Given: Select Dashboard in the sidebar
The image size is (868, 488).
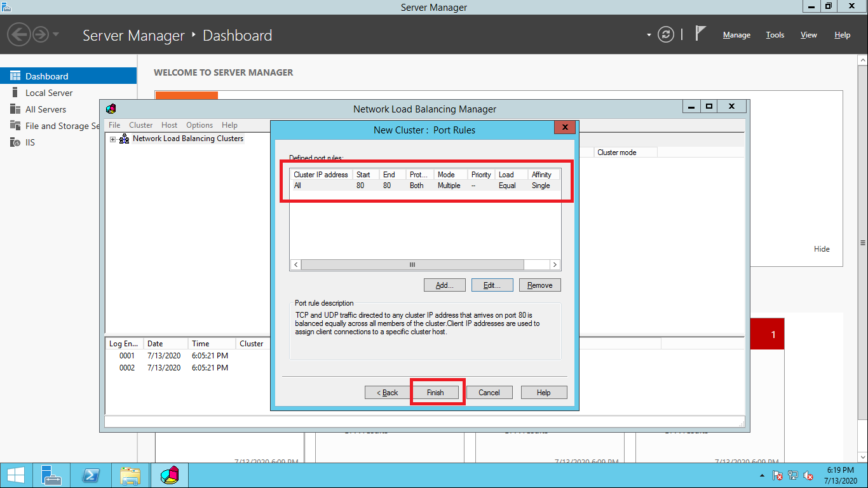Looking at the screenshot, I should pyautogui.click(x=68, y=76).
